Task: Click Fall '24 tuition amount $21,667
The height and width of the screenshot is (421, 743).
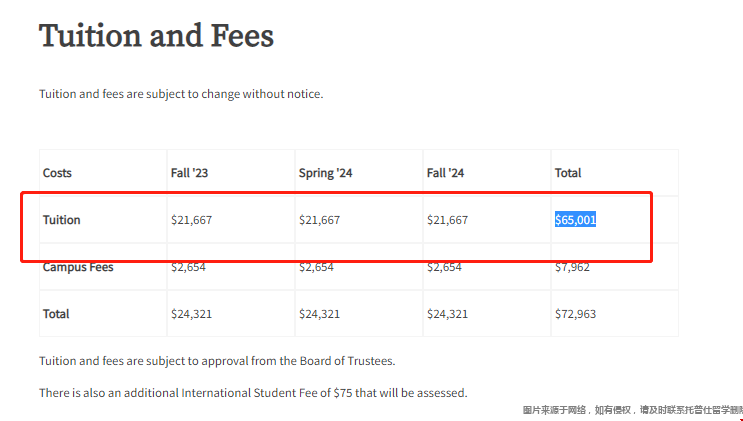Action: point(447,220)
